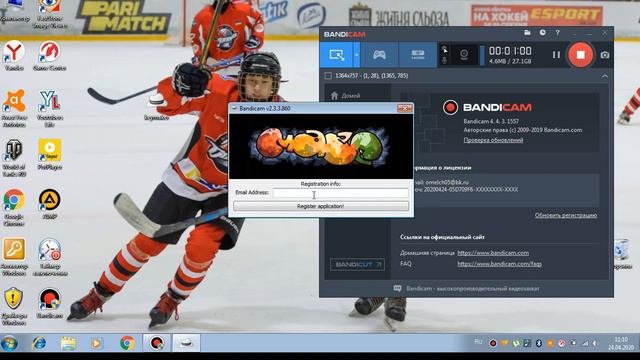640x360 pixels.
Task: Open key icon activator desktop shortcut
Action: [x=14, y=257]
